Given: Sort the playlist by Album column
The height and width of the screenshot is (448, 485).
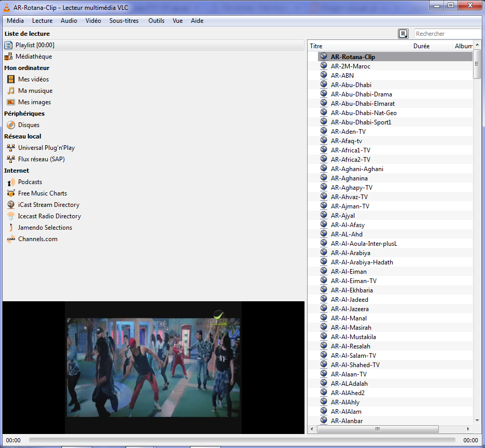Looking at the screenshot, I should point(462,46).
